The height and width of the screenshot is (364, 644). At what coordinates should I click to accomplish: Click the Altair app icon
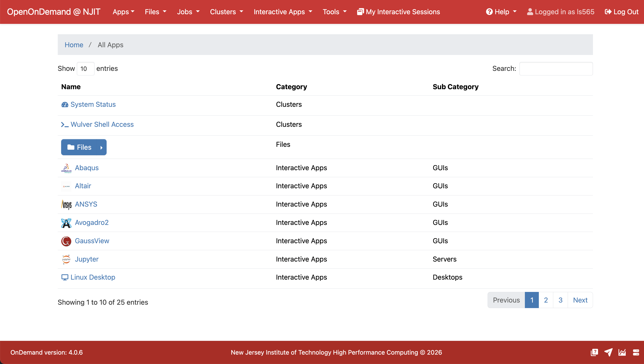click(66, 186)
